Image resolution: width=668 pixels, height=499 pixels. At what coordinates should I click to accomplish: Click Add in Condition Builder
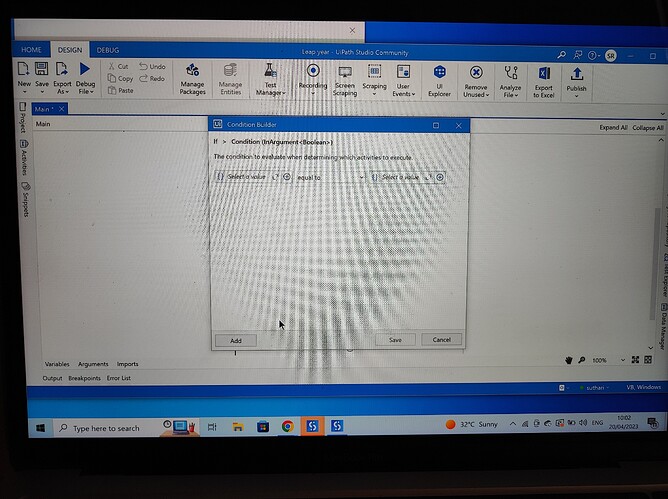236,340
